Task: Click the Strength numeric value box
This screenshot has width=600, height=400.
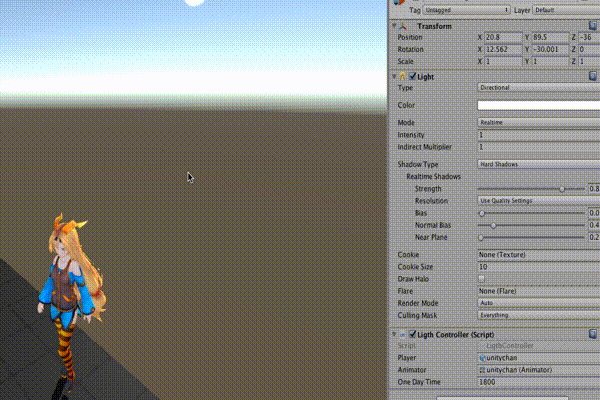Action: pyautogui.click(x=594, y=189)
